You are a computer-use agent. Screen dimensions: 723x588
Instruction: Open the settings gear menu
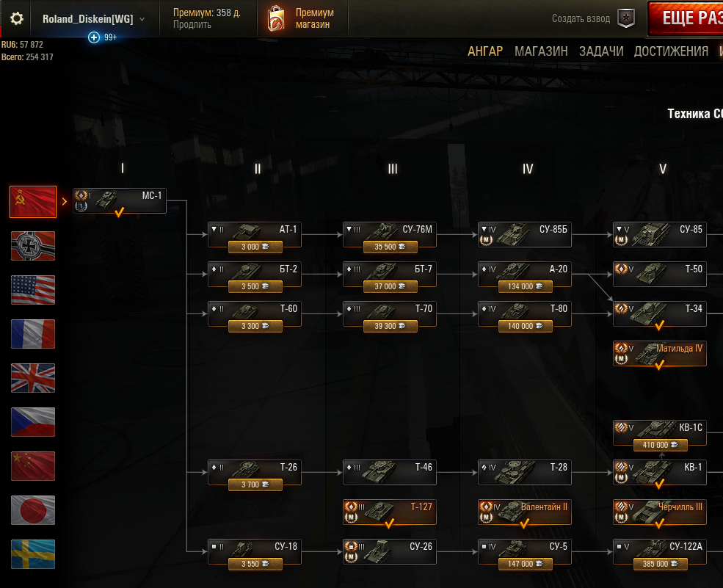[x=17, y=18]
